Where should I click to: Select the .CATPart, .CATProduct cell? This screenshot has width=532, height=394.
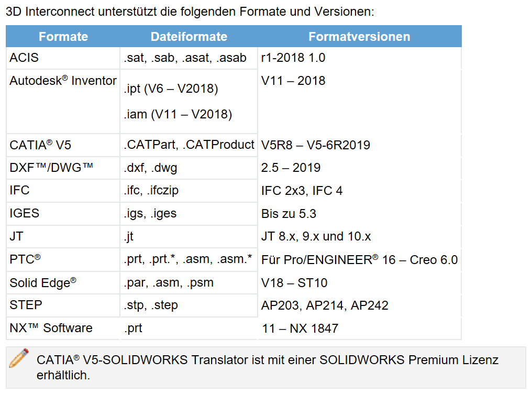[189, 145]
